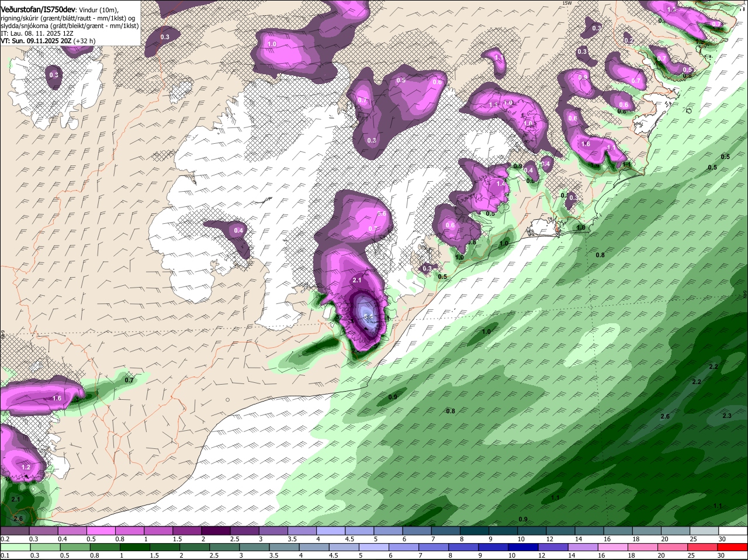Click the 0.2 label on snow legend
The height and width of the screenshot is (560, 748).
click(x=5, y=538)
